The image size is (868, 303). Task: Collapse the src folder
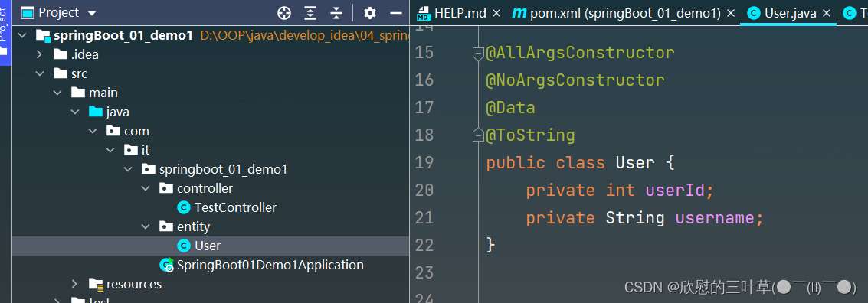click(39, 73)
